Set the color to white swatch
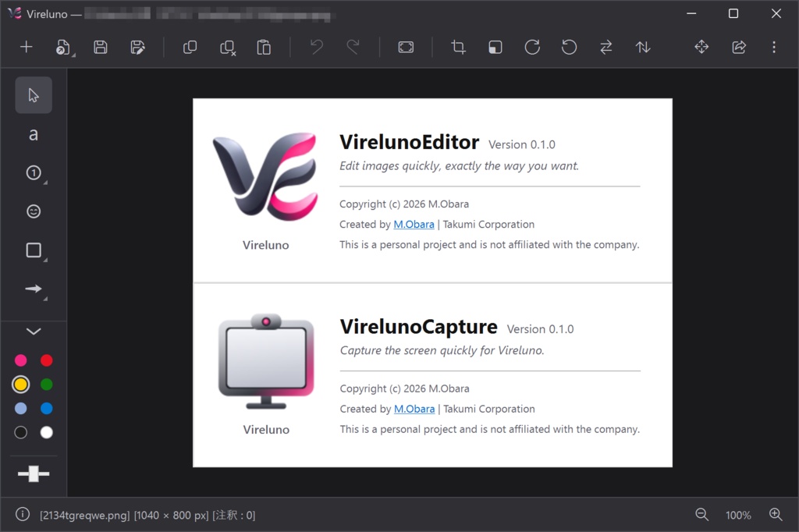Screen dimensions: 799x532 tap(46, 433)
